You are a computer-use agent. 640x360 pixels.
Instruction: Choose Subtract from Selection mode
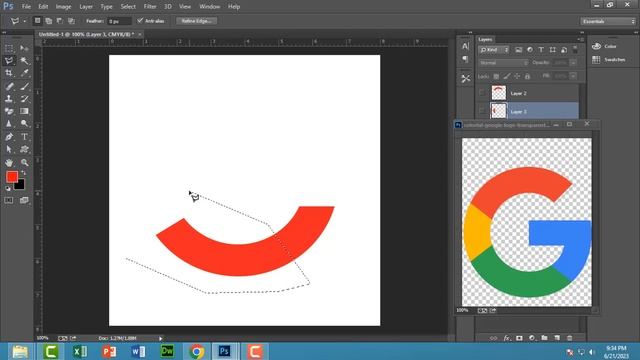click(60, 21)
